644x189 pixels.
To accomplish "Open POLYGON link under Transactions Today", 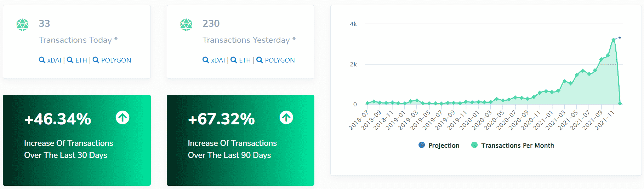I will pos(116,60).
